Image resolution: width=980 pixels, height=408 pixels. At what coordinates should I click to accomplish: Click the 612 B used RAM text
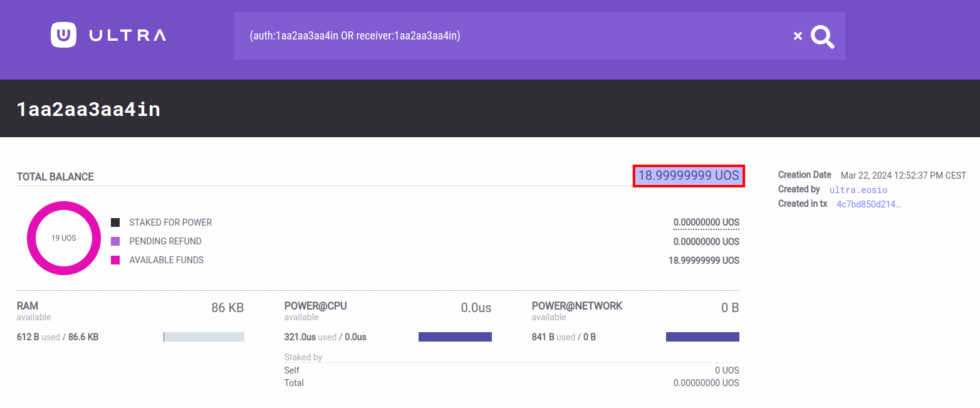(x=38, y=337)
